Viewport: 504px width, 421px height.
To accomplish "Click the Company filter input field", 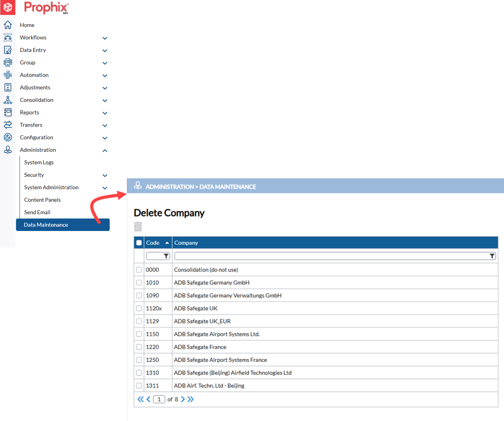I will [x=335, y=256].
